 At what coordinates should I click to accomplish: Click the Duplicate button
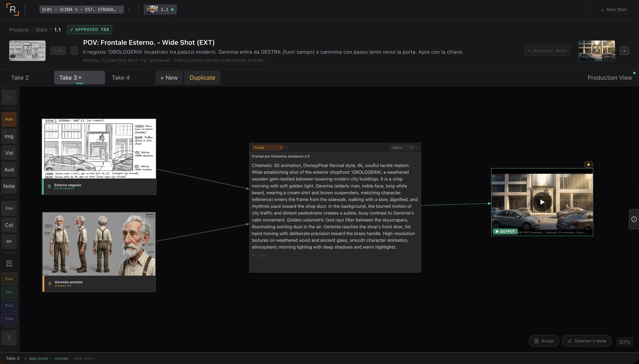coord(202,78)
